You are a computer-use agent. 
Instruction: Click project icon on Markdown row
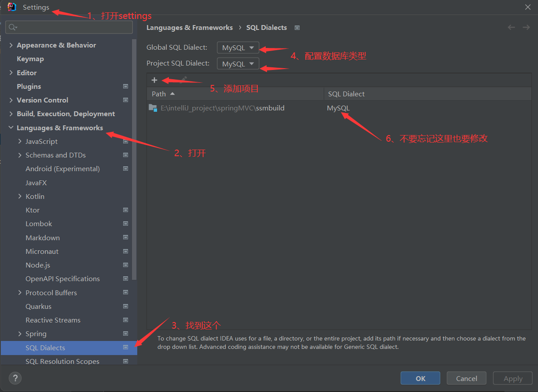tap(125, 238)
